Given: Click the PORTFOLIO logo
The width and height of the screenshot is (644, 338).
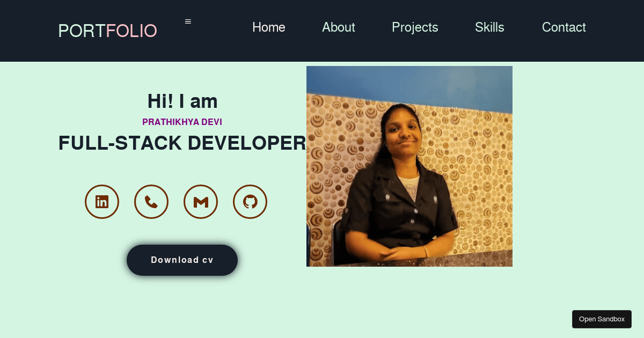Looking at the screenshot, I should (x=107, y=31).
